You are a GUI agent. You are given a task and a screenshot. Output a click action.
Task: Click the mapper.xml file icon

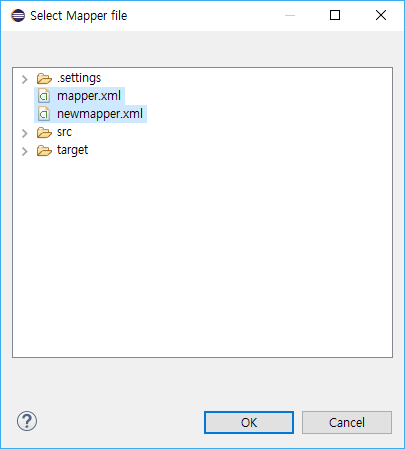pyautogui.click(x=44, y=96)
